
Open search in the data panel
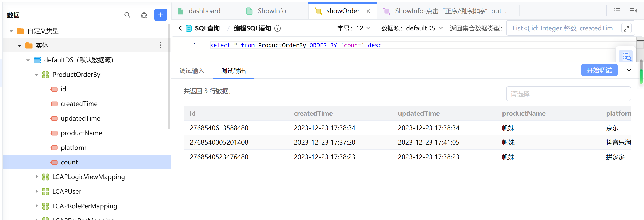[127, 15]
